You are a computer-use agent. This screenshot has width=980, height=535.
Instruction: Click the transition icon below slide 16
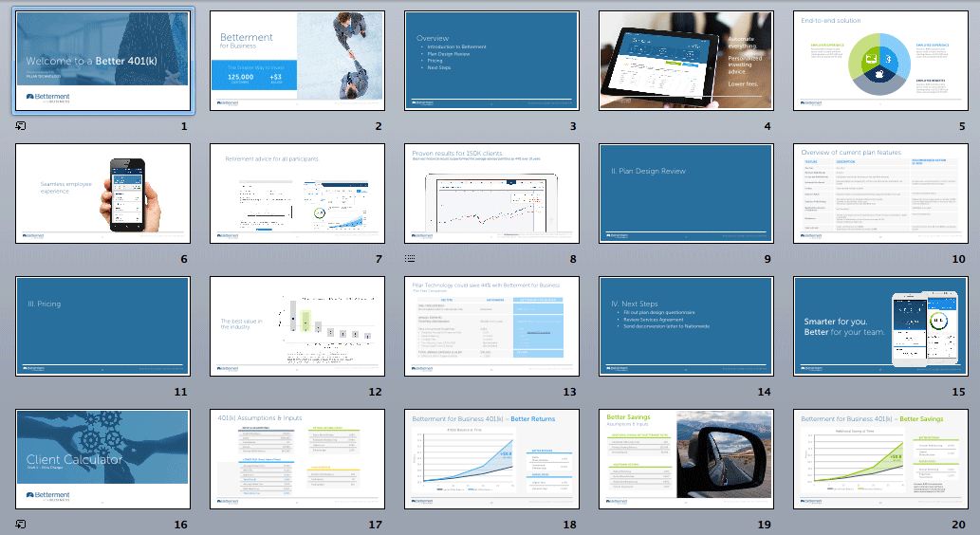(x=21, y=525)
